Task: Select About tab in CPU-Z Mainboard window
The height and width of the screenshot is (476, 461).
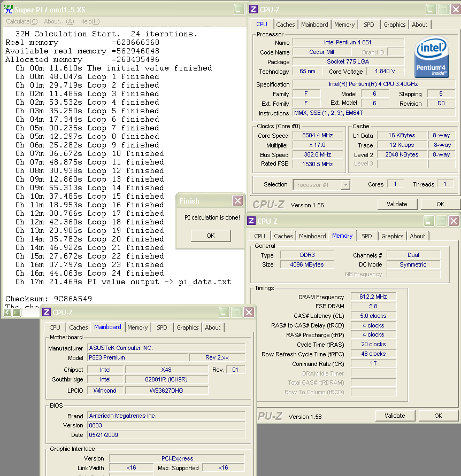Action: pyautogui.click(x=213, y=327)
